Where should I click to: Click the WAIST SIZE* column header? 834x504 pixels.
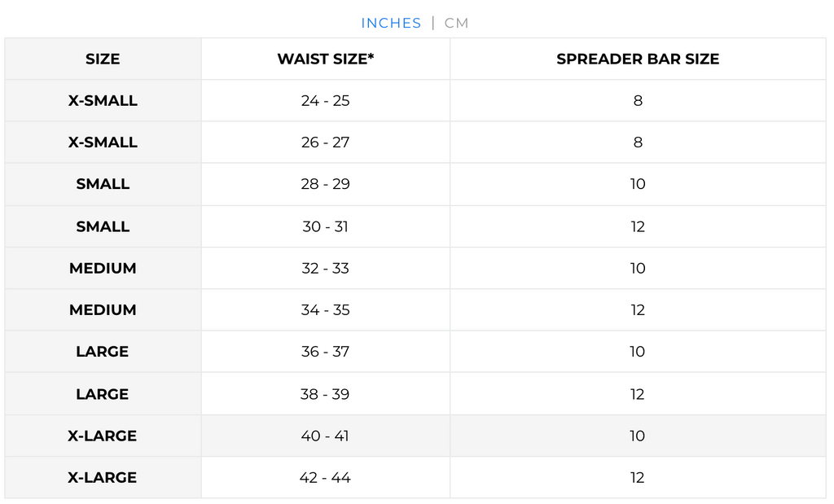(325, 59)
